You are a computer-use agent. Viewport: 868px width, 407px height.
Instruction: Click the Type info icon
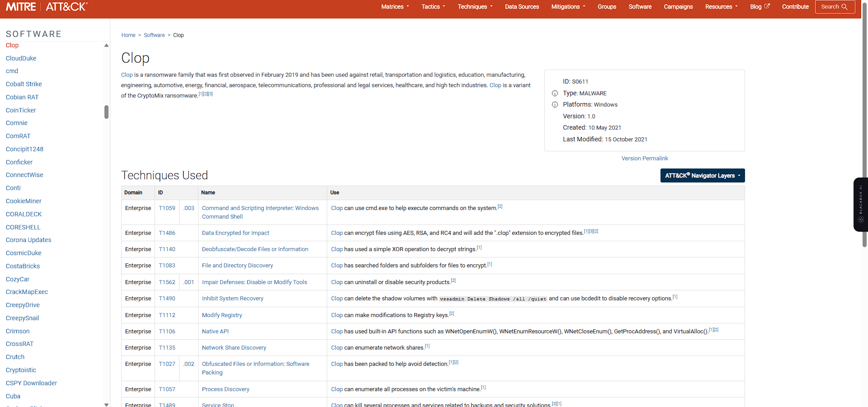click(x=555, y=94)
